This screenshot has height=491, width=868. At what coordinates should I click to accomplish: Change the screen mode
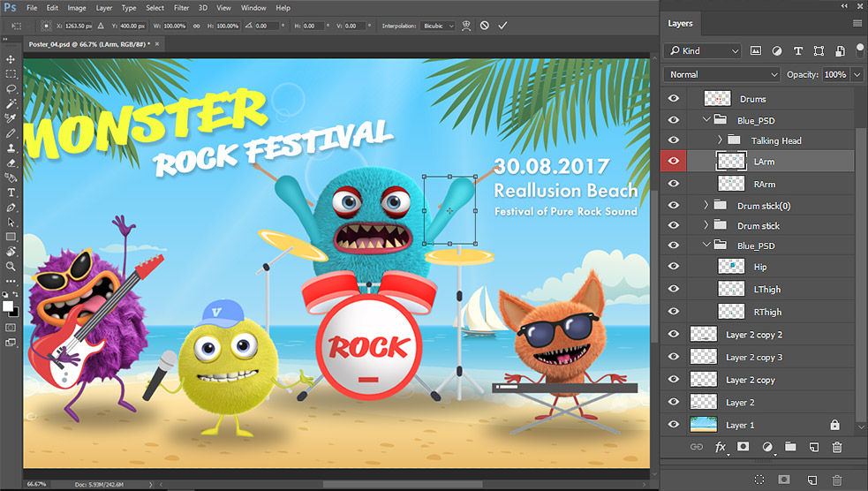point(11,343)
